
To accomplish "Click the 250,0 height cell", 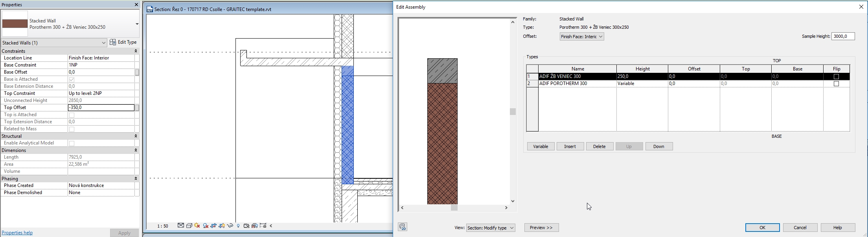I will pyautogui.click(x=642, y=76).
